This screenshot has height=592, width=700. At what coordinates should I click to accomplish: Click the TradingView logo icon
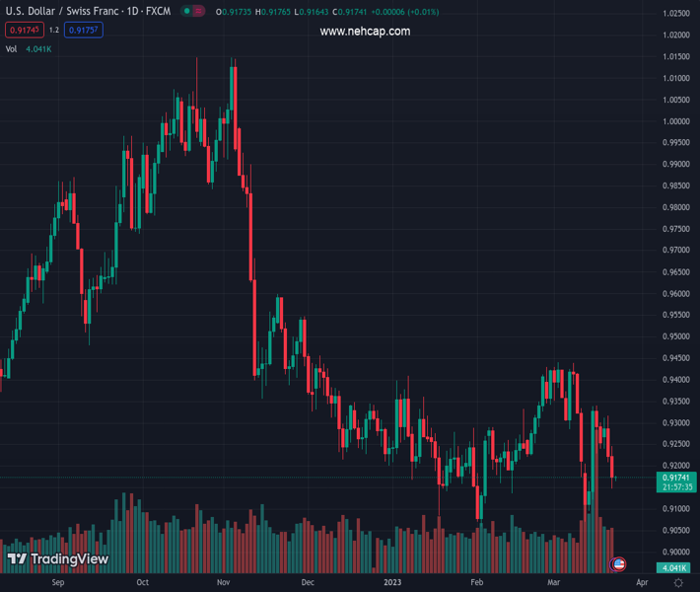pos(17,559)
